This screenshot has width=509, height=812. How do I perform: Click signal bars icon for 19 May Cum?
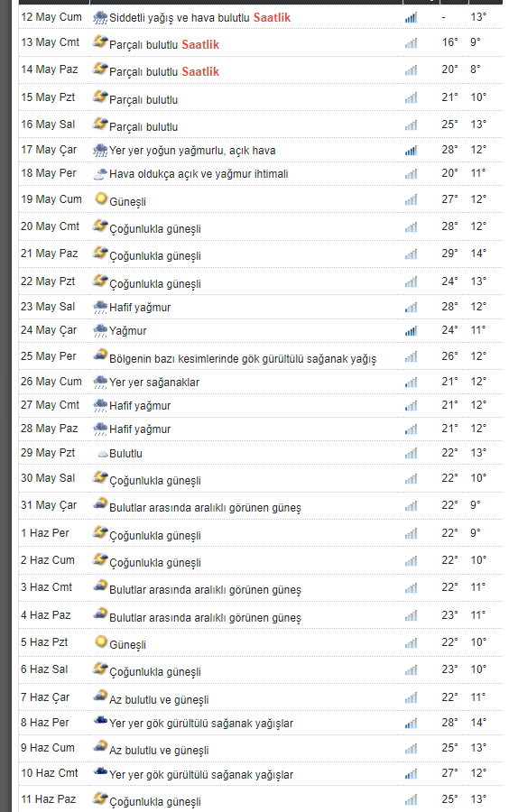pos(412,200)
